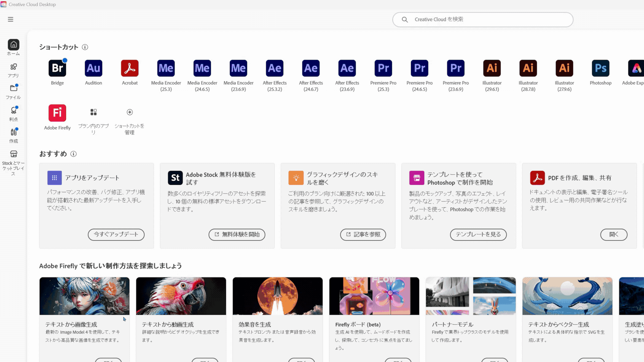Open パートナーモデル thumbnail
Viewport: 644px width, 362px height.
tap(471, 296)
